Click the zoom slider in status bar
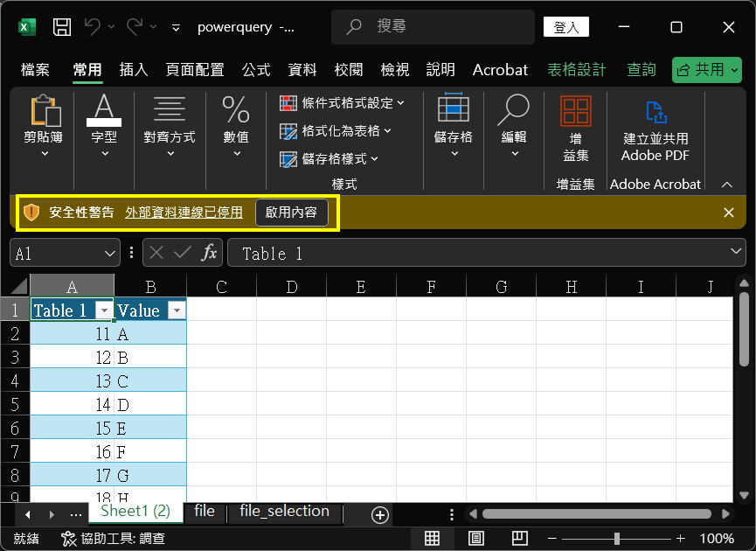The width and height of the screenshot is (756, 551). point(617,538)
